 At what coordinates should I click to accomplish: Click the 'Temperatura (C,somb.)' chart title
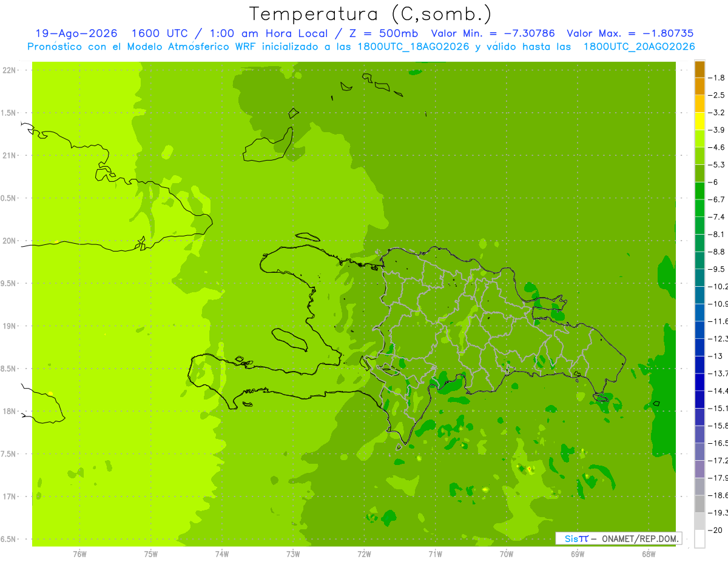click(x=370, y=14)
